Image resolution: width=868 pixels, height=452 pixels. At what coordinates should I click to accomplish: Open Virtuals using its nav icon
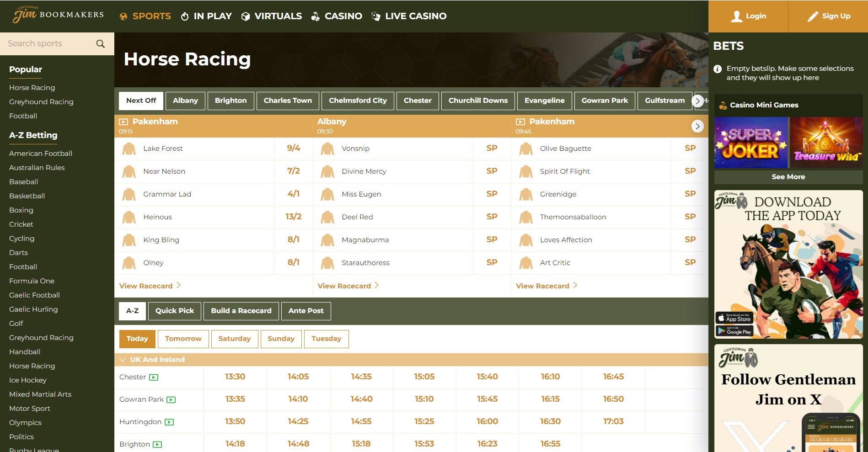coord(245,16)
